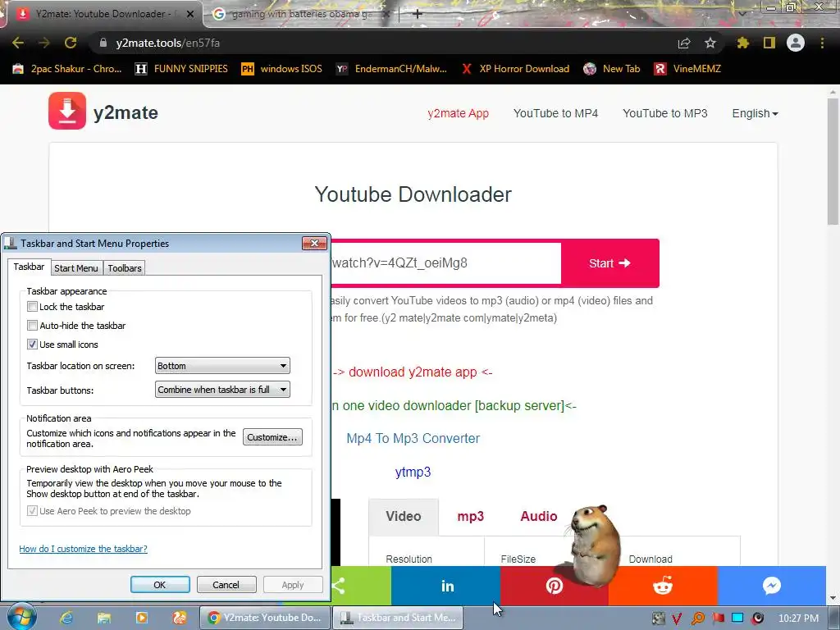Screen dimensions: 840x630
Task: Switch to the gaming with batteries Google tab
Action: 300,14
